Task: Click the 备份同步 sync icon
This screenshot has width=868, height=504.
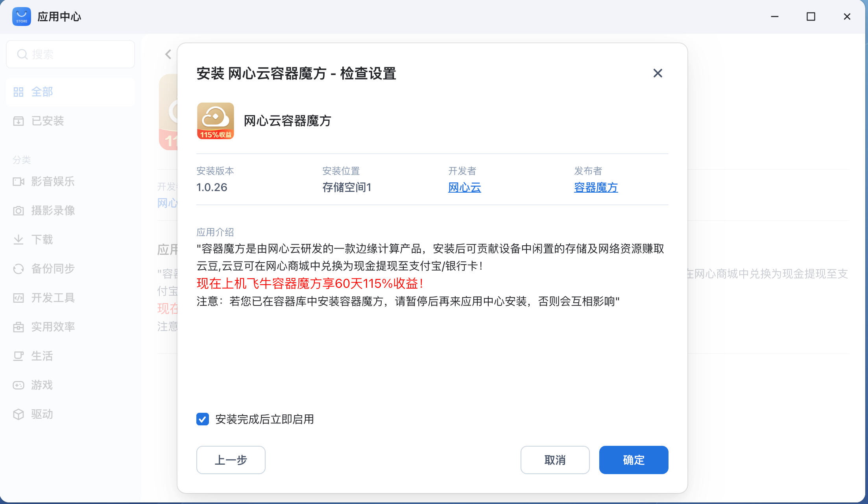Action: pos(18,269)
